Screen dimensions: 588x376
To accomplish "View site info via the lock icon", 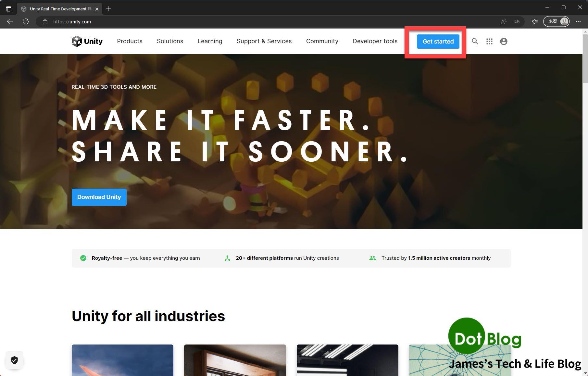I will tap(45, 21).
